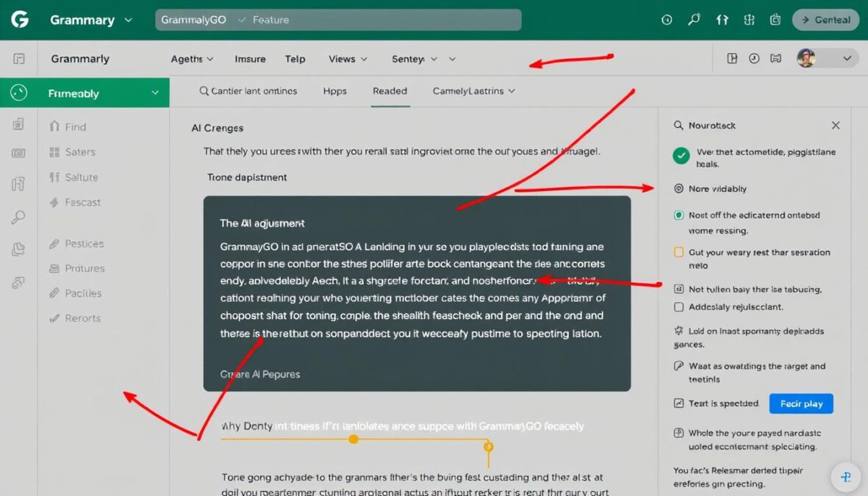This screenshot has width=868, height=496.
Task: Click the GrammalyGO search field
Action: pyautogui.click(x=338, y=19)
